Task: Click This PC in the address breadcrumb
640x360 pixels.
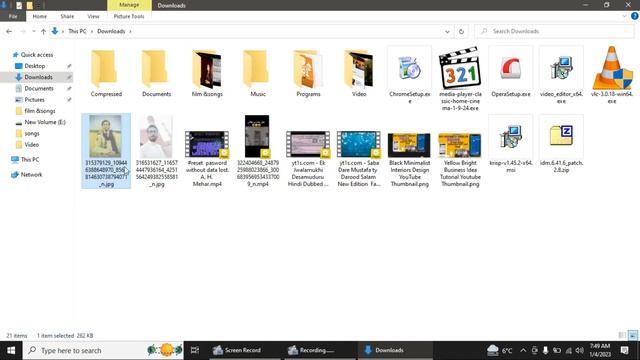Action: (77, 31)
